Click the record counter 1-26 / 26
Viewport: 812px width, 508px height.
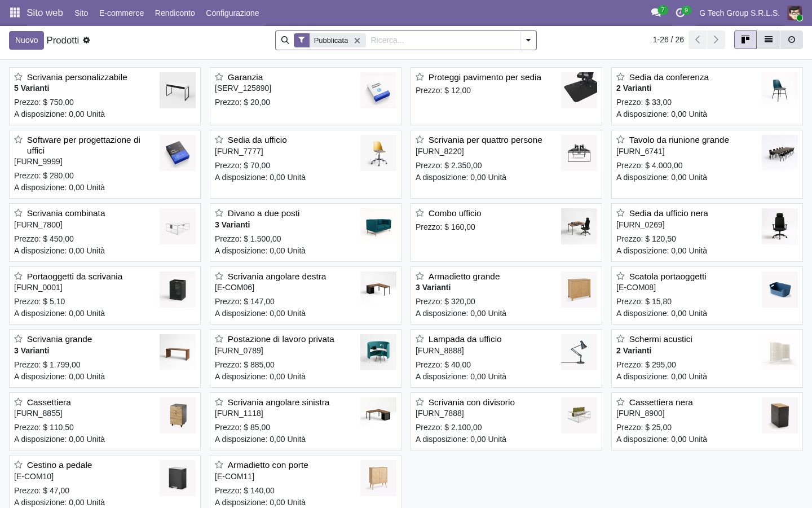[668, 40]
